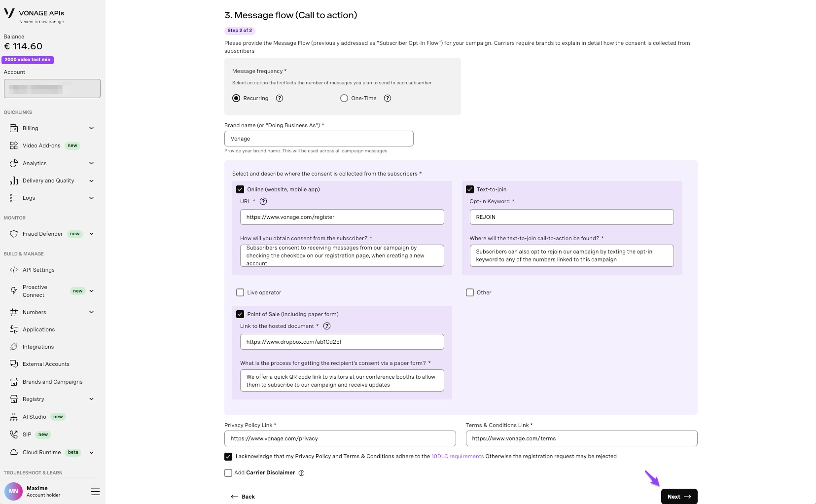Click the Terms & Conditions Link field

(x=581, y=438)
